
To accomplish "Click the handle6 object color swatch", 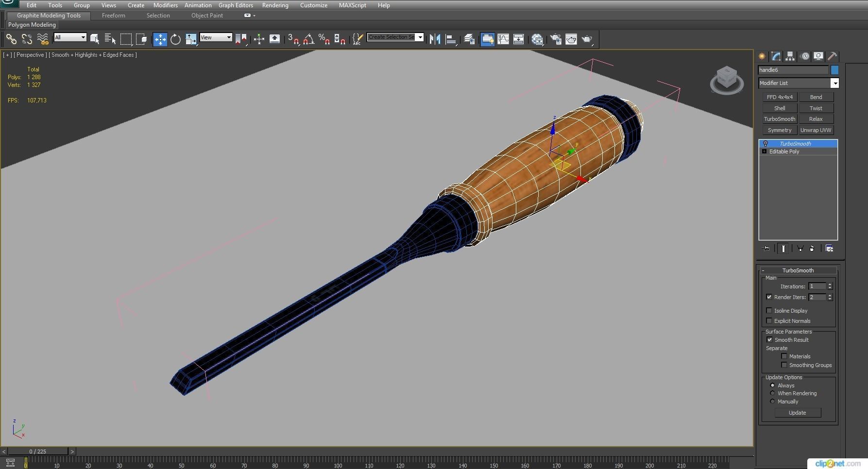I will point(834,70).
